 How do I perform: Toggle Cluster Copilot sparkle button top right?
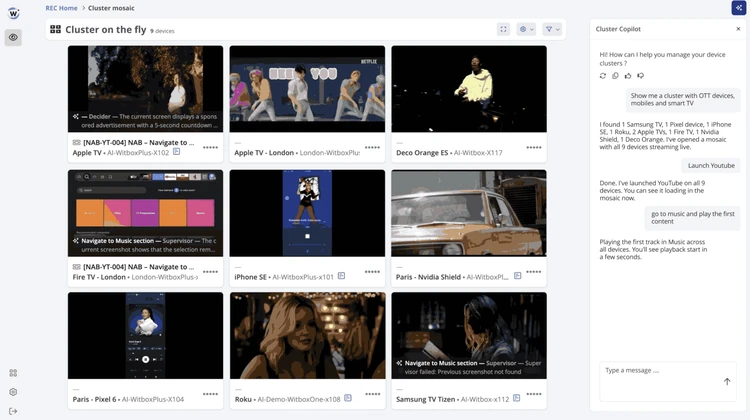click(x=739, y=8)
